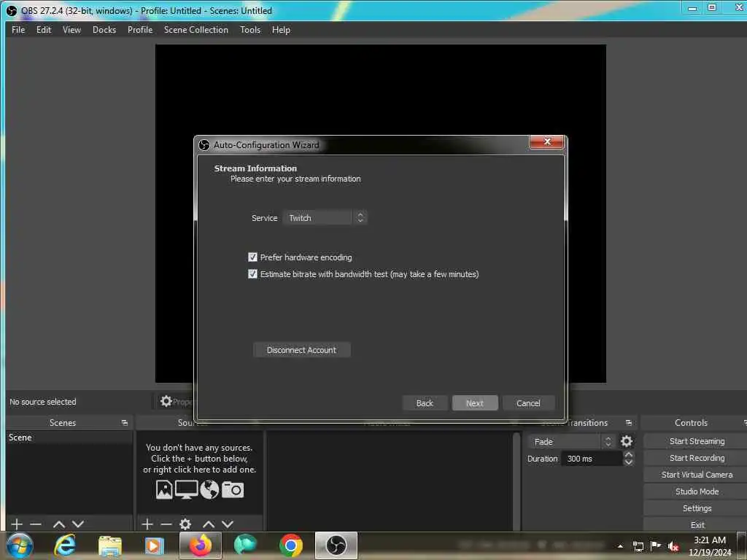Cancel the Auto-Configuration Wizard
This screenshot has width=747, height=560.
[528, 402]
